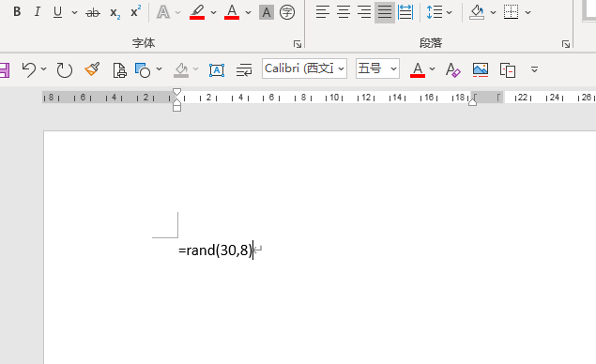
Task: Customize Quick Access Toolbar
Action: [534, 69]
